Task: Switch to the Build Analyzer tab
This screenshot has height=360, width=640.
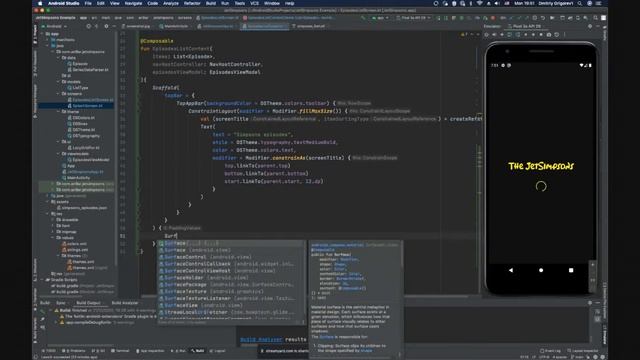Action: click(x=124, y=303)
